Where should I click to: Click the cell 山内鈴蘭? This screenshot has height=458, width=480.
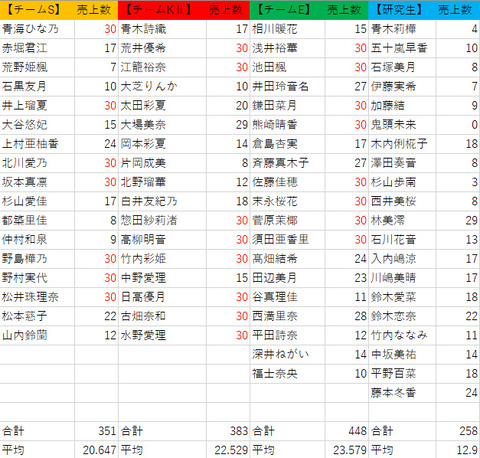point(37,335)
